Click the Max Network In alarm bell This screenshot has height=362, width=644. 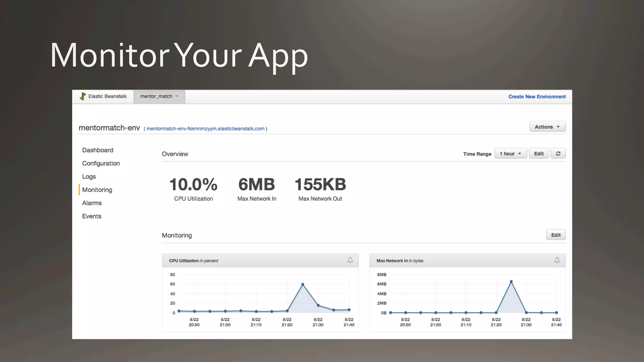tap(557, 260)
